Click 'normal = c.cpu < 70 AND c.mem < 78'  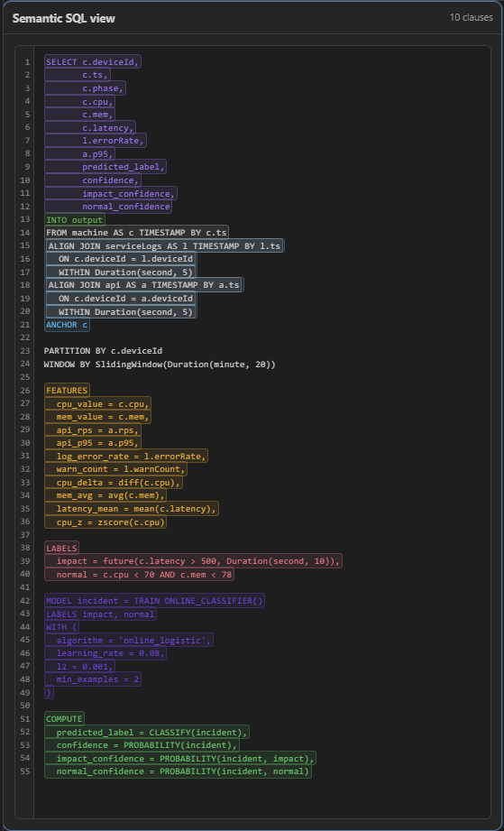(x=139, y=574)
